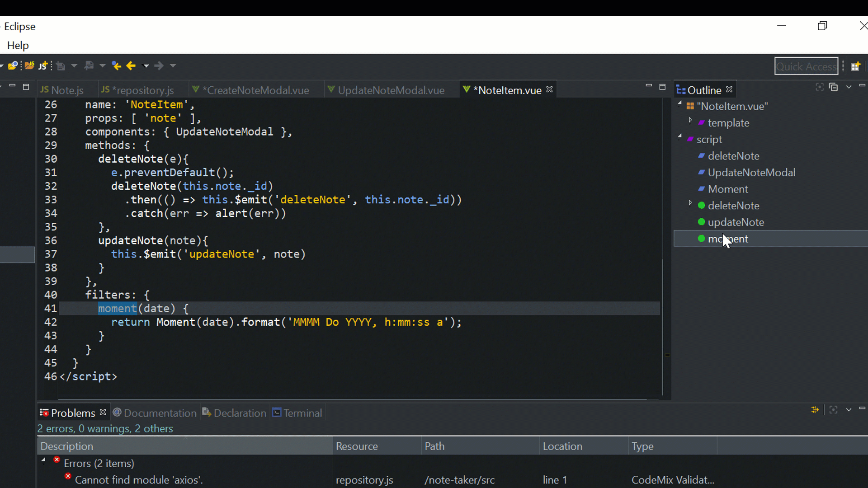This screenshot has height=488, width=868.
Task: Open the Terminal tab
Action: coord(297,413)
